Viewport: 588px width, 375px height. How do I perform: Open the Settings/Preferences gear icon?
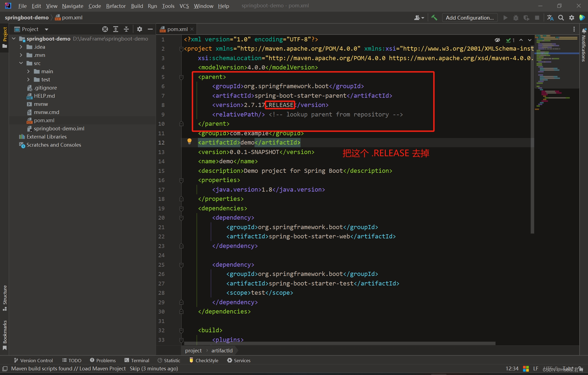(x=572, y=18)
